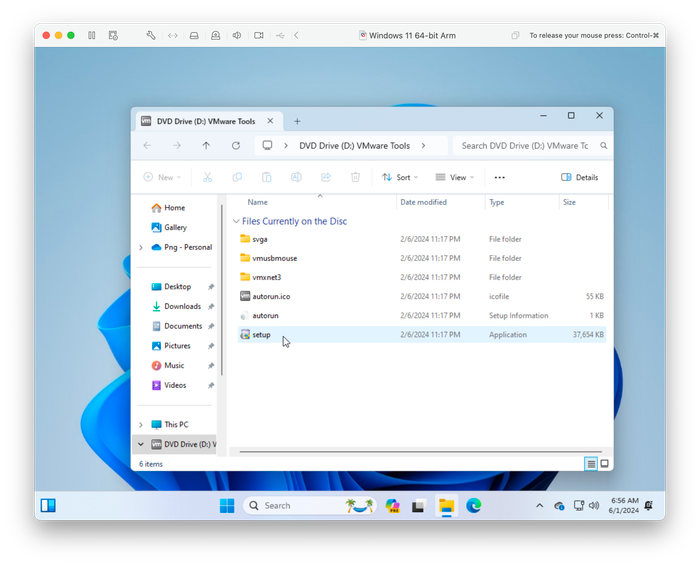Screen dimensions: 700x566
Task: Switch to large thumbnails view icon
Action: click(x=604, y=464)
